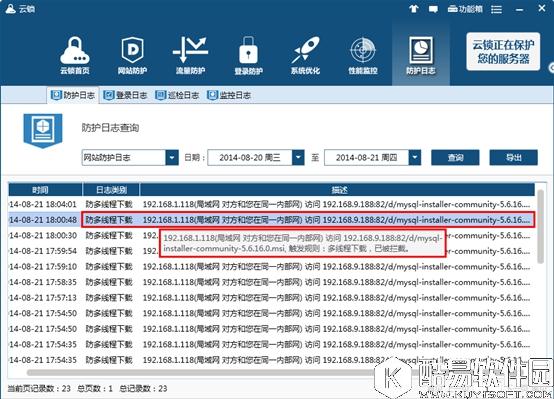The width and height of the screenshot is (554, 399).
Task: Click 防多线程下载 category in the 18:04:01 row
Action: click(109, 204)
